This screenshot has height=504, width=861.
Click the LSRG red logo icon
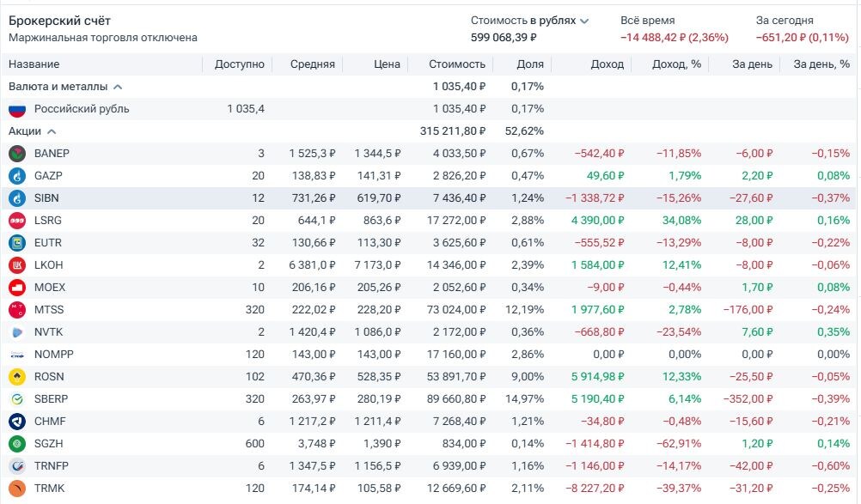(x=17, y=221)
